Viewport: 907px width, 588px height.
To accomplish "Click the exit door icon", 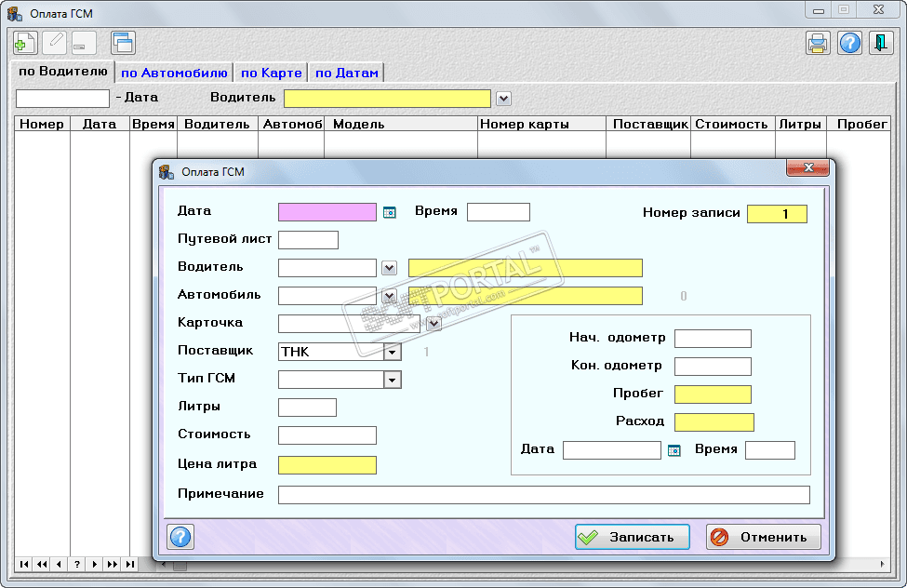I will (x=881, y=44).
